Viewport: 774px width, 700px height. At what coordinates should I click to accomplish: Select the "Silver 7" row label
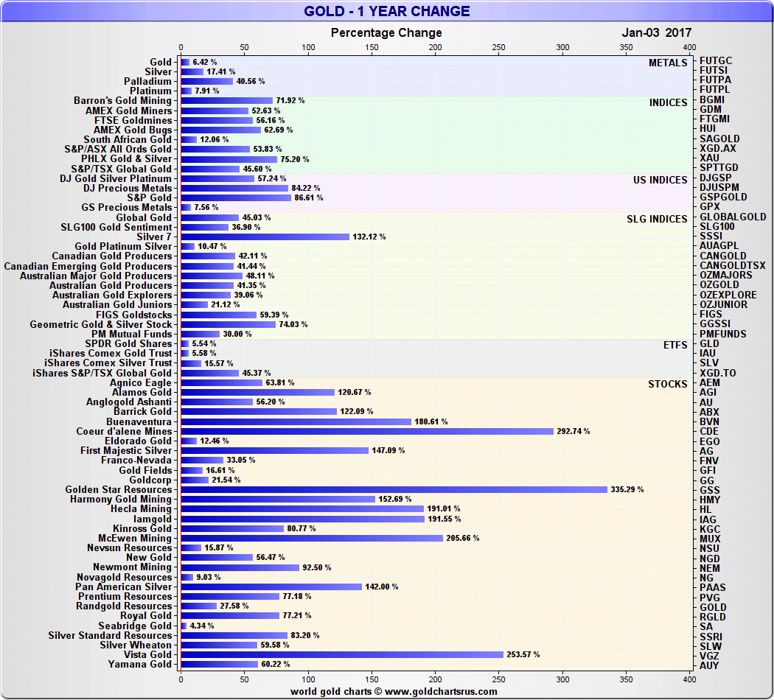(x=154, y=237)
